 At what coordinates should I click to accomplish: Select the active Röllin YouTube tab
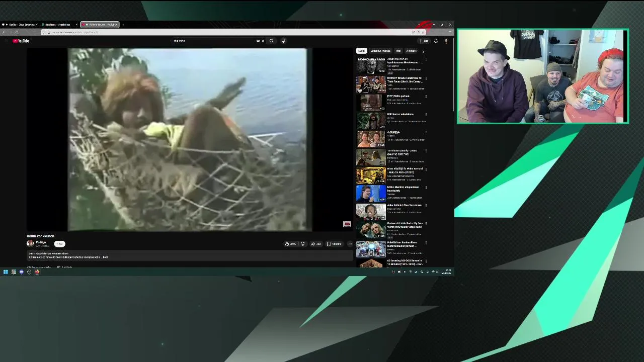100,24
